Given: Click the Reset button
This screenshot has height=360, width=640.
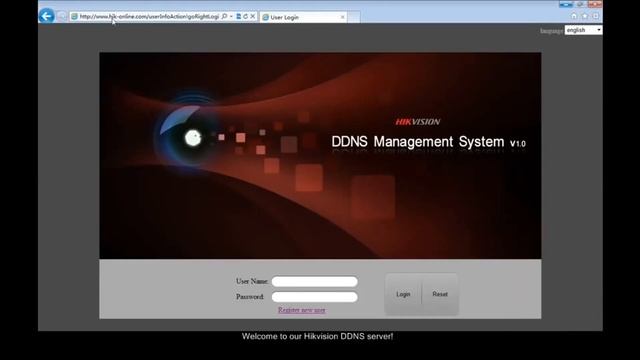Looking at the screenshot, I should [x=440, y=294].
